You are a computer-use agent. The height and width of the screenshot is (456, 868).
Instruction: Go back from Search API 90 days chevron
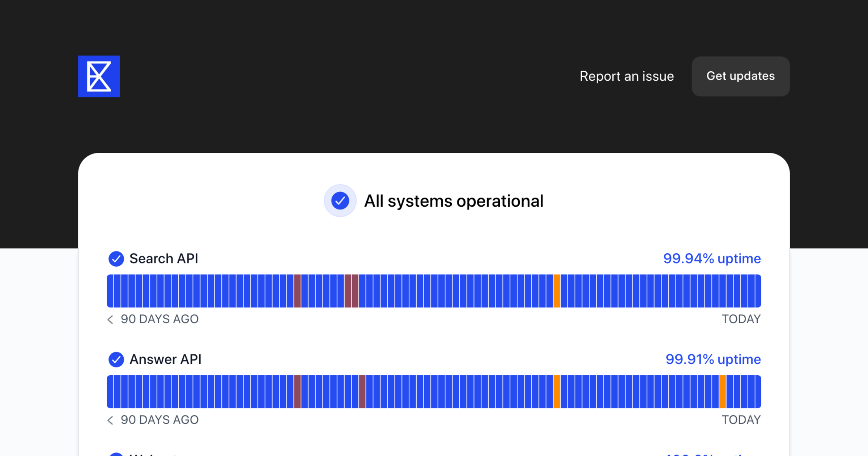[110, 319]
